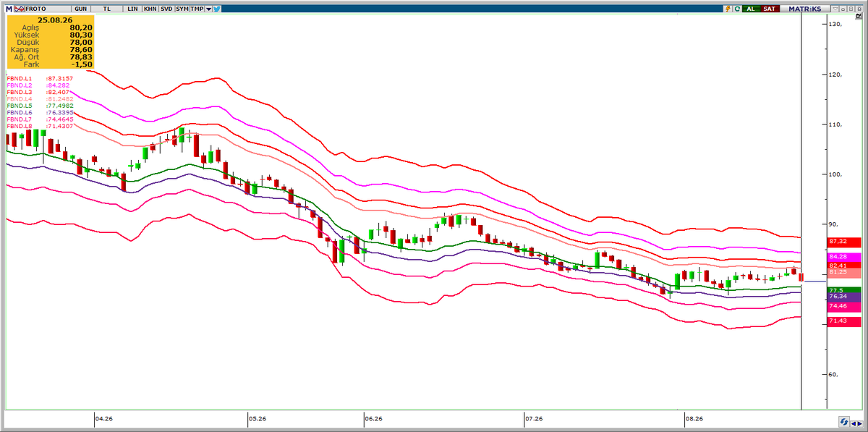Click the MATRIKS brand button
The height and width of the screenshot is (432, 868).
(x=805, y=9)
